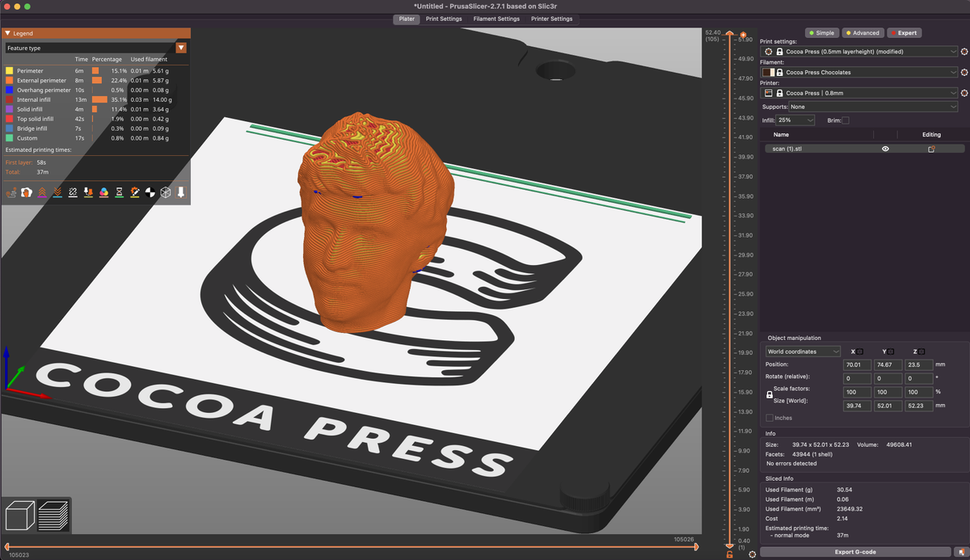
Task: Open Filament settings via gear icon
Action: click(x=965, y=72)
